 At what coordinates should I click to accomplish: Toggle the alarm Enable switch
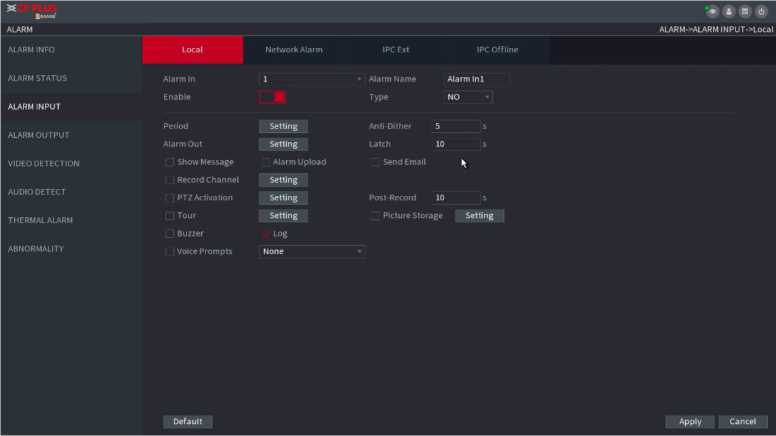(273, 97)
